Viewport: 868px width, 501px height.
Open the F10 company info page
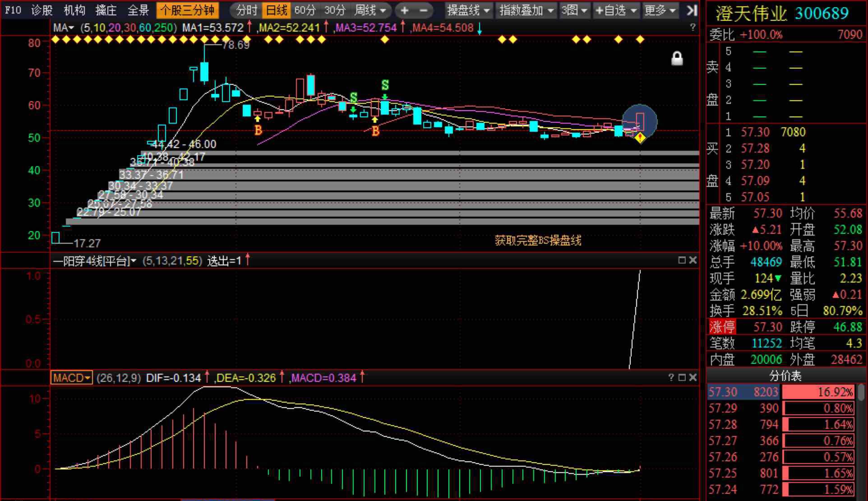[x=13, y=10]
